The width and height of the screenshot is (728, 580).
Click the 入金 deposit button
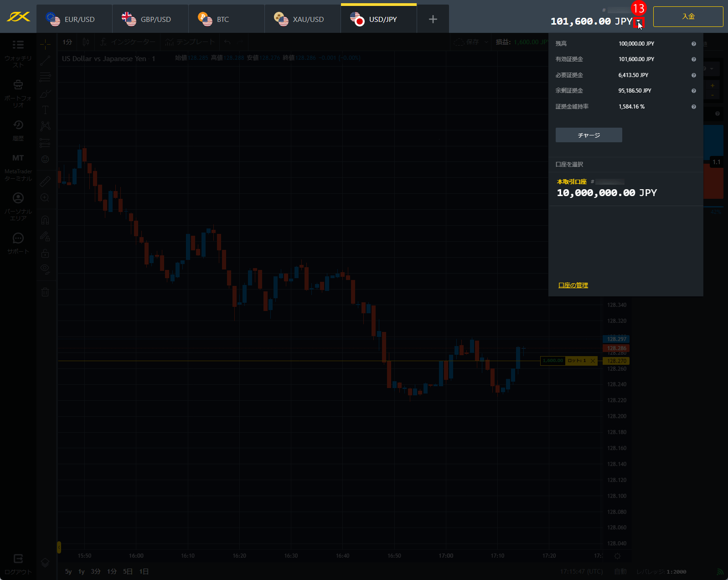[x=688, y=16]
